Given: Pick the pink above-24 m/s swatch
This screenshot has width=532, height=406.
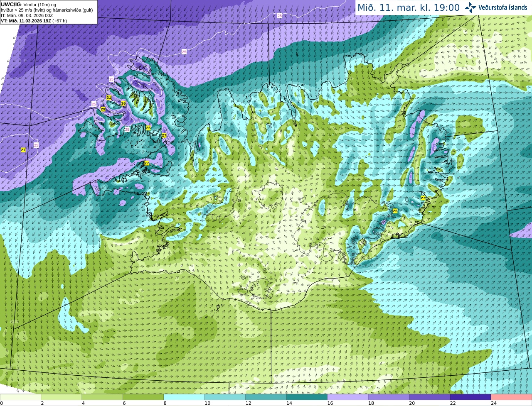Looking at the screenshot, I should pyautogui.click(x=512, y=397).
